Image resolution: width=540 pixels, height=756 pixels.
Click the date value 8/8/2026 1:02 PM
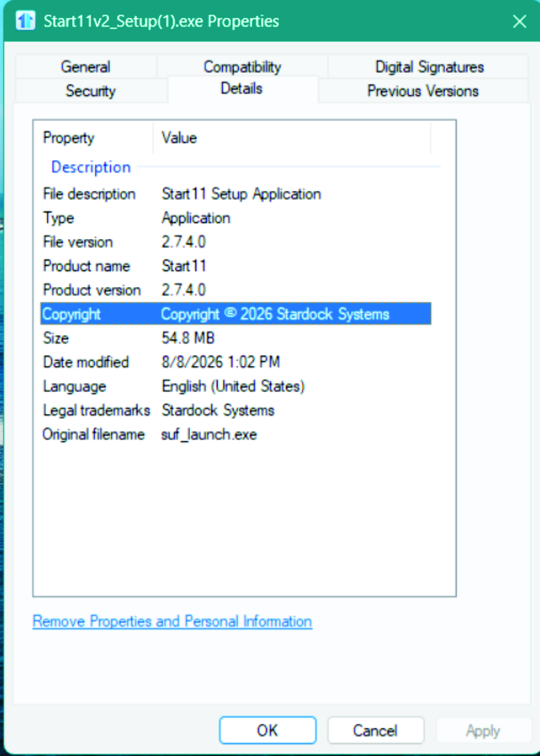pyautogui.click(x=221, y=362)
